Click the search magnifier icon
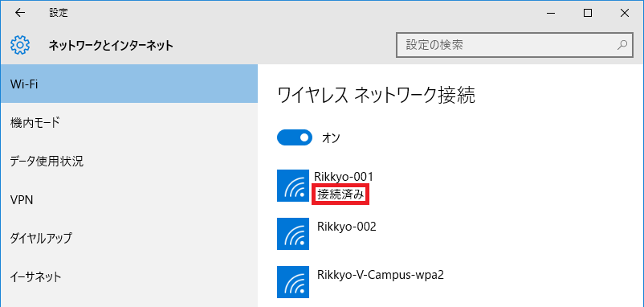Viewport: 644px width, 307px height. coord(622,45)
